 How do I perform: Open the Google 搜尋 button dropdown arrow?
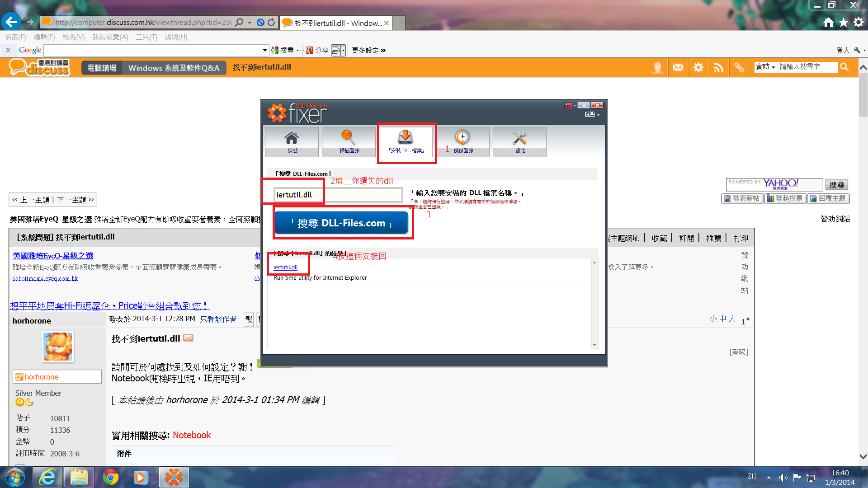(x=297, y=50)
